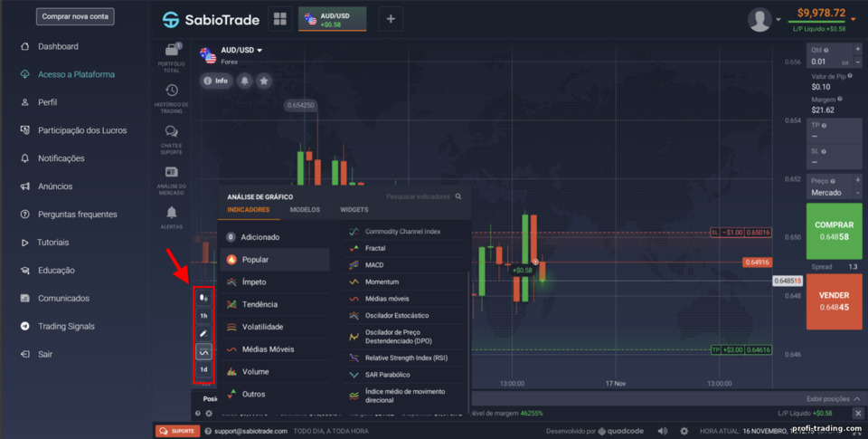Open the multi-chart grid layout icon
The image size is (868, 439).
[x=280, y=19]
